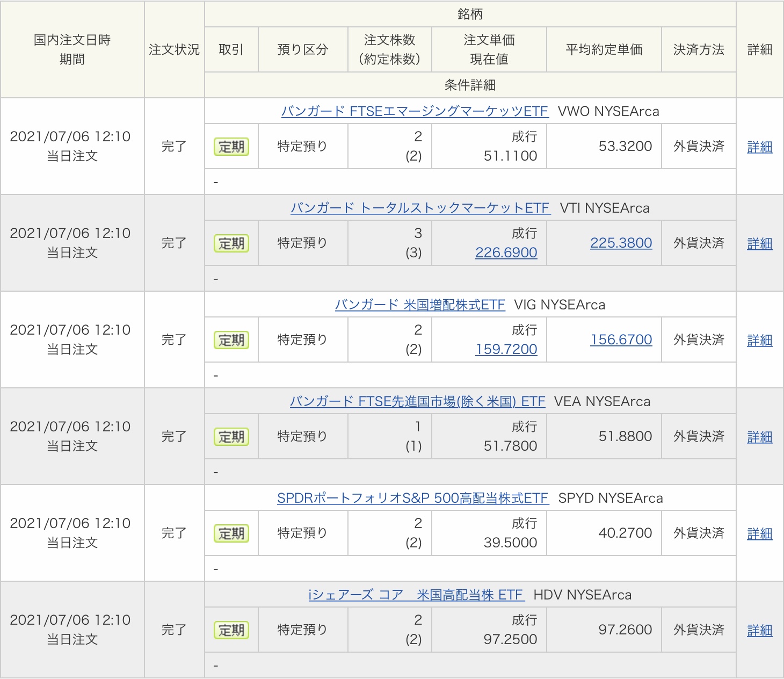Open the バンガード FTSE先進国市場(除く米国) ETF link

(417, 401)
